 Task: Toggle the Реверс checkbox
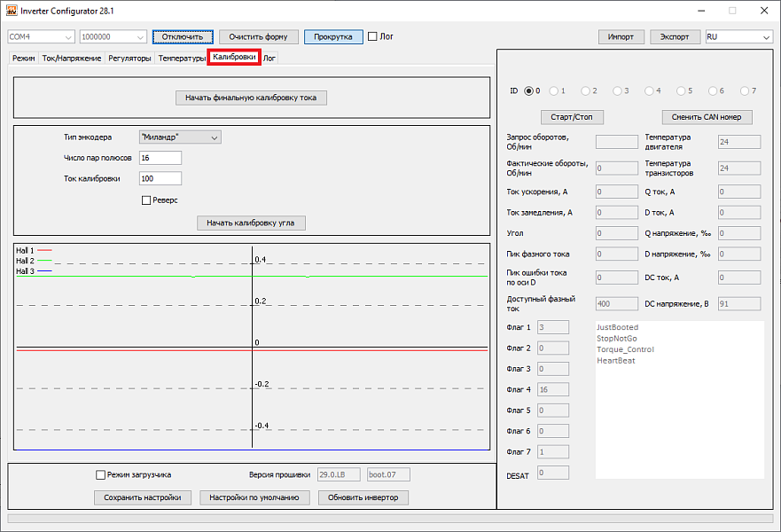[x=146, y=200]
